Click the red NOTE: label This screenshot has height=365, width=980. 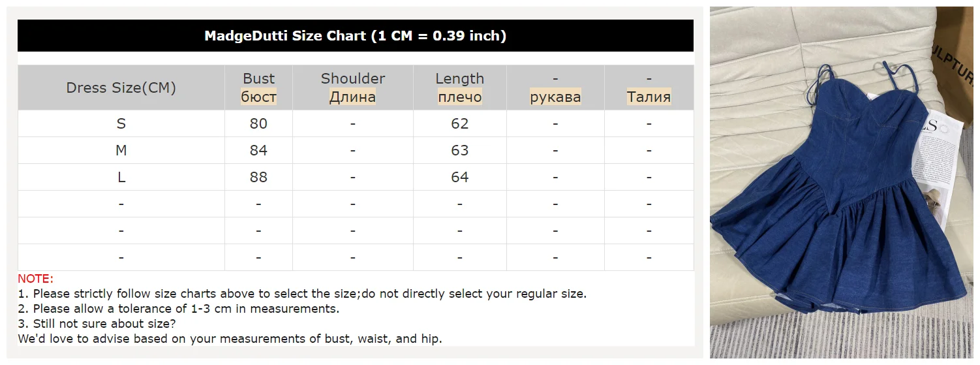[x=36, y=279]
